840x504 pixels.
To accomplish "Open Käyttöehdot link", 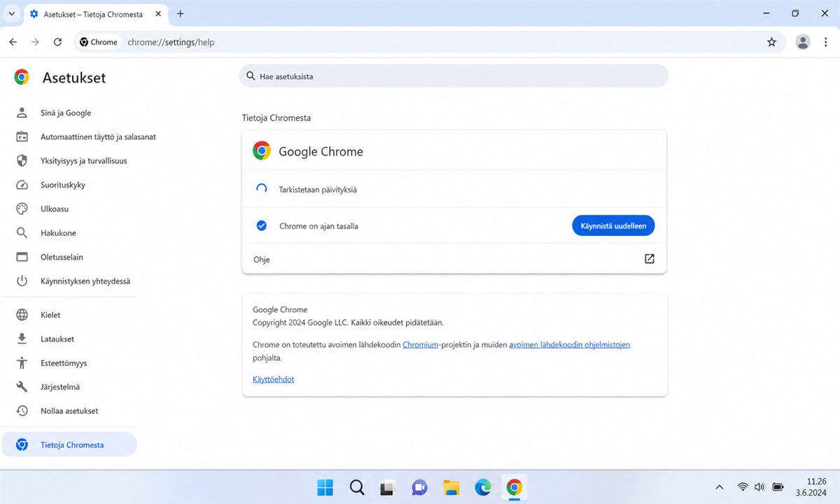I will click(273, 379).
